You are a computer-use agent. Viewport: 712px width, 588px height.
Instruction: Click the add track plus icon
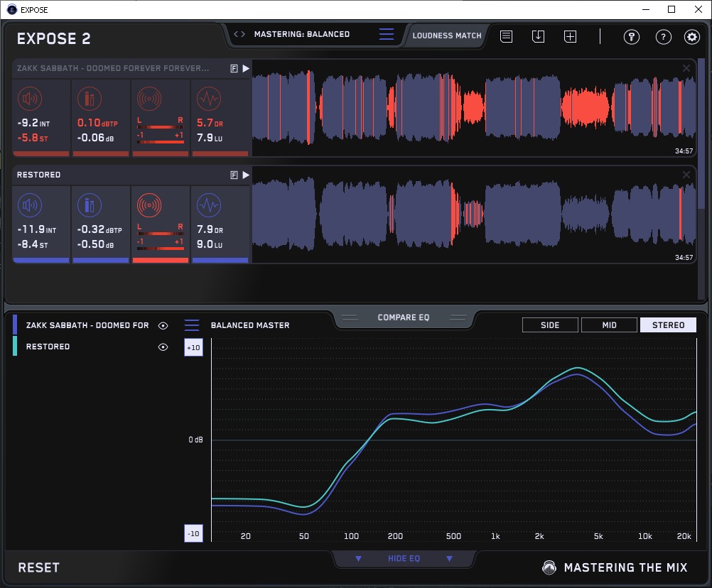coord(570,37)
